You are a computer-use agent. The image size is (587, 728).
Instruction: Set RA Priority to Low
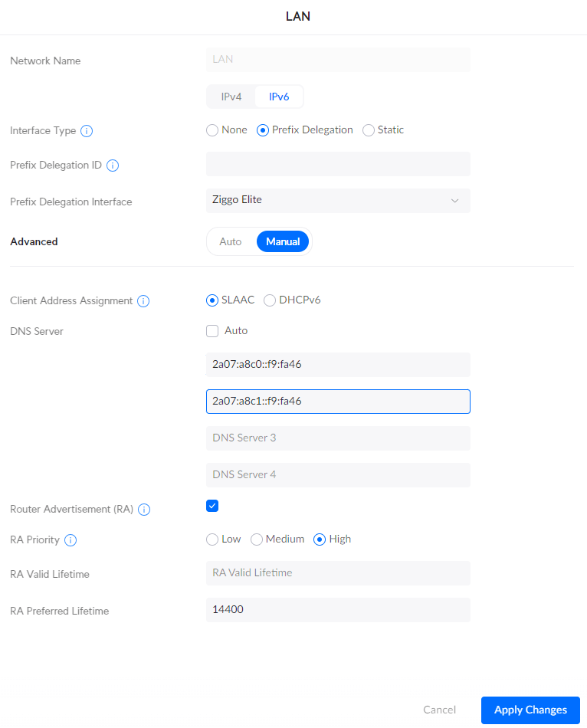point(212,539)
